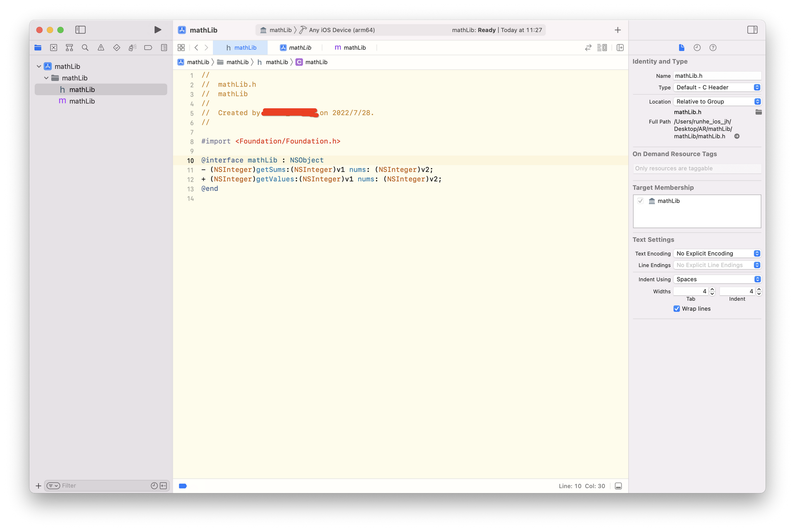Show the Quick Help inspector
The height and width of the screenshot is (532, 795).
(713, 48)
